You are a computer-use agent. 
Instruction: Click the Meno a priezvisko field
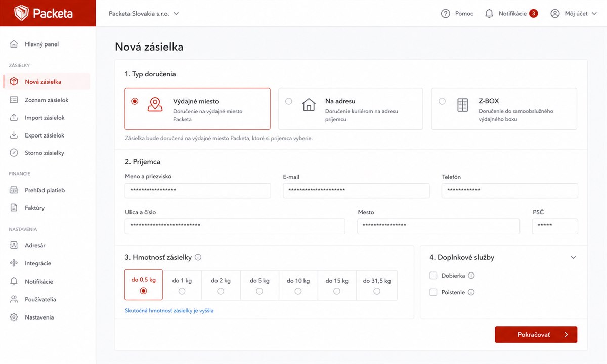tap(198, 191)
